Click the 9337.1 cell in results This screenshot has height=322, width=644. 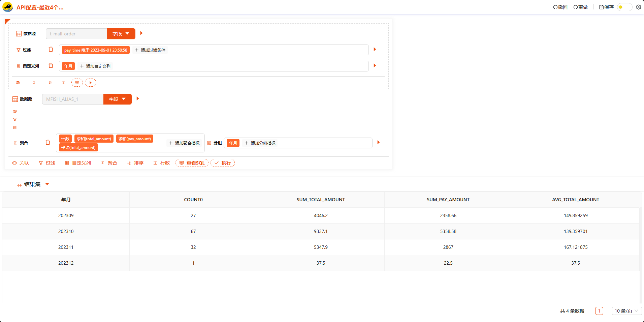(x=321, y=231)
